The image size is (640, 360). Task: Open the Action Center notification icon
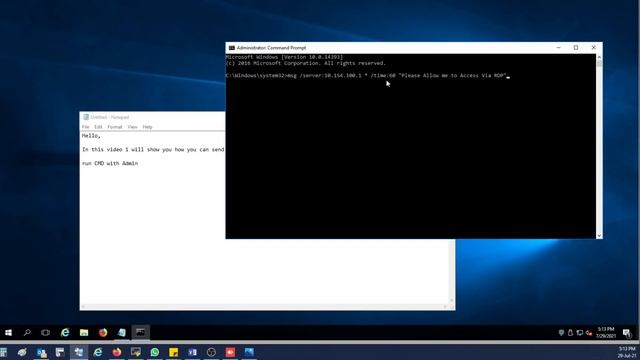pos(627,333)
